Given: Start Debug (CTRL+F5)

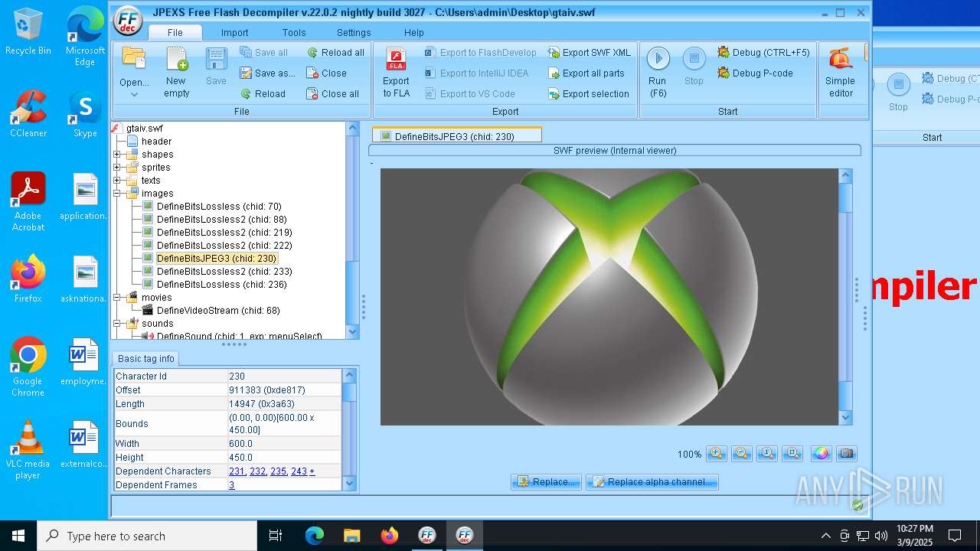Looking at the screenshot, I should (x=763, y=53).
